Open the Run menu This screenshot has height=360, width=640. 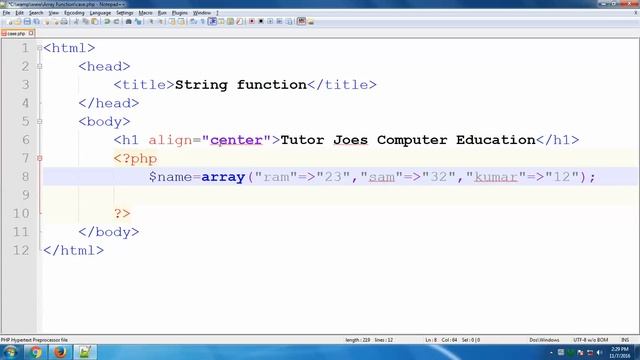click(162, 13)
